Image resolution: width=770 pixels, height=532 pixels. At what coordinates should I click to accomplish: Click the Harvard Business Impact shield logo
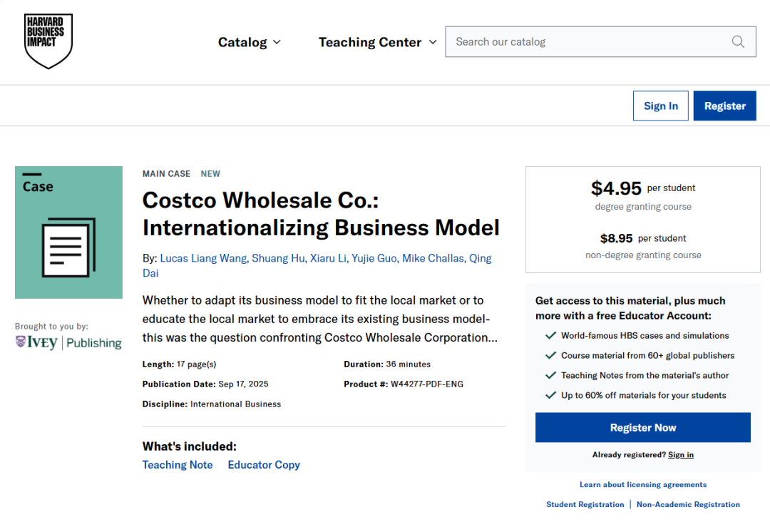tap(48, 41)
